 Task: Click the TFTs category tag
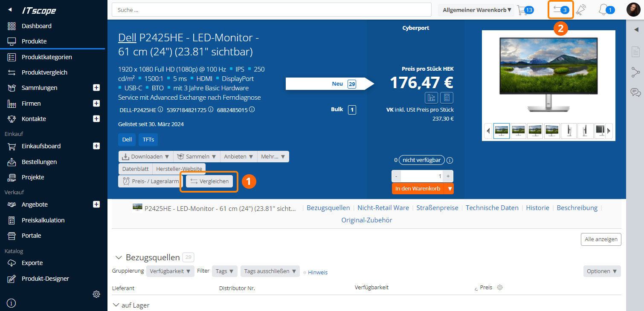pos(148,139)
